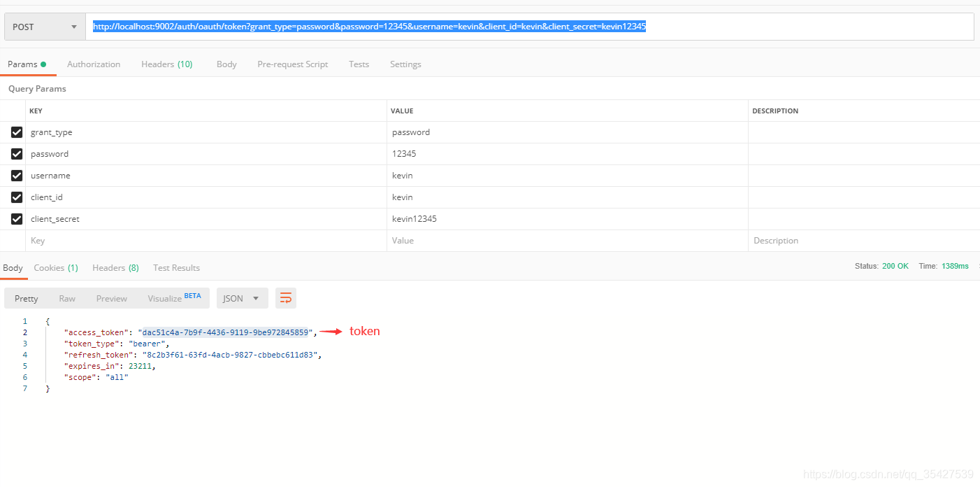Switch to the Authorization tab
Screen dimensions: 980x487
tap(94, 64)
